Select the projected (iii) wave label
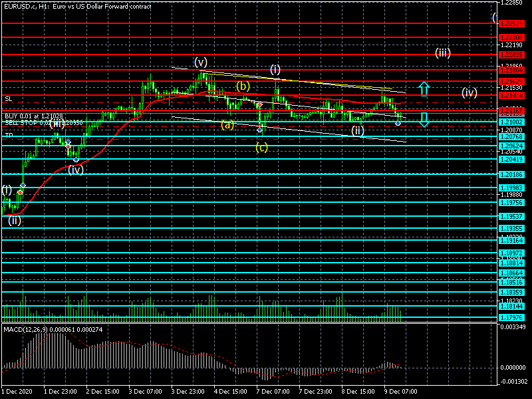532x399 pixels. click(443, 53)
